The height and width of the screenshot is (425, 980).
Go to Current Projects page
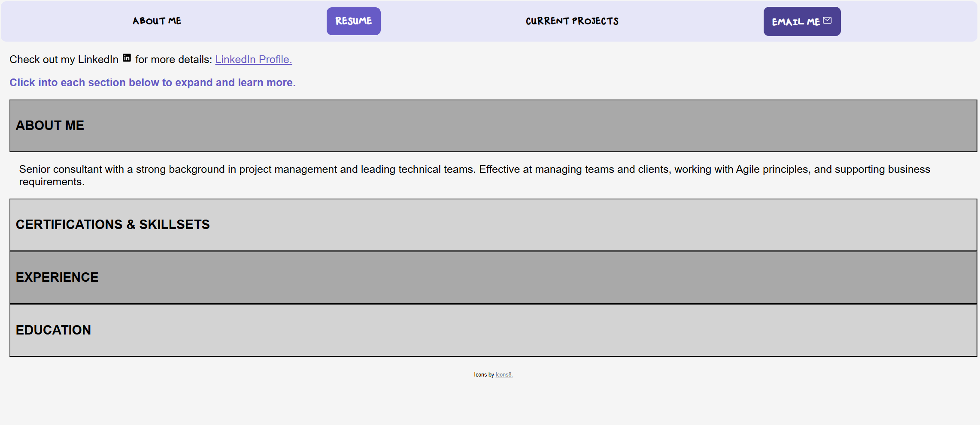click(572, 21)
